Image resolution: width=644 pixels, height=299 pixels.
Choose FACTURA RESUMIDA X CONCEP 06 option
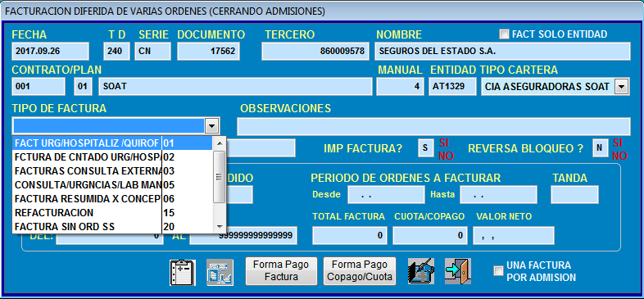(x=112, y=199)
